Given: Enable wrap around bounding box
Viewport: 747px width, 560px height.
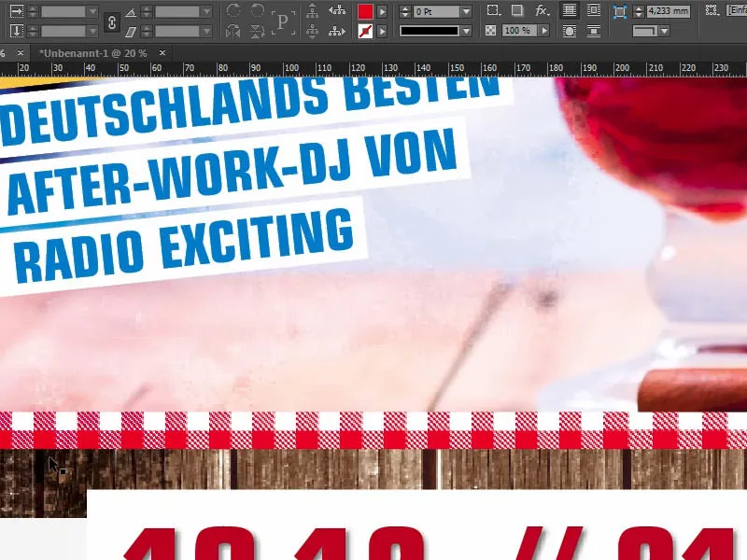Looking at the screenshot, I should coord(594,10).
